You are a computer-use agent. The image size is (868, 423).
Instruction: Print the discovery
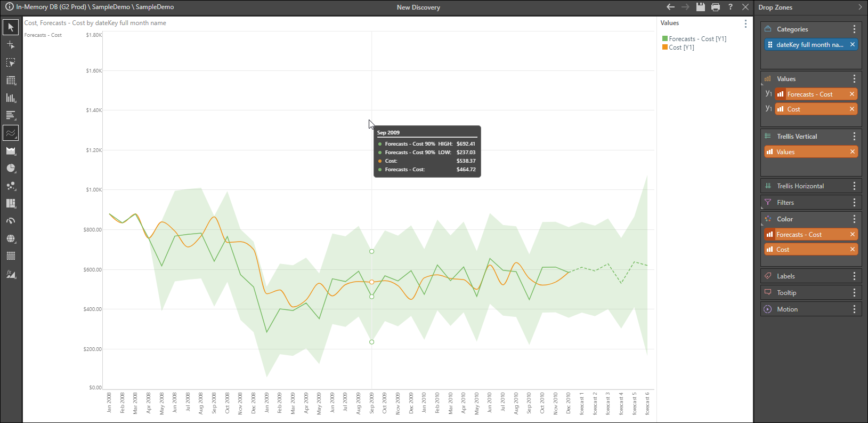pos(715,7)
